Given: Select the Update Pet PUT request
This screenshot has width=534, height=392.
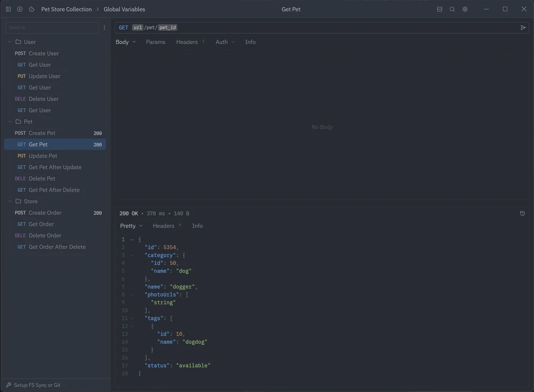Looking at the screenshot, I should click(55, 156).
